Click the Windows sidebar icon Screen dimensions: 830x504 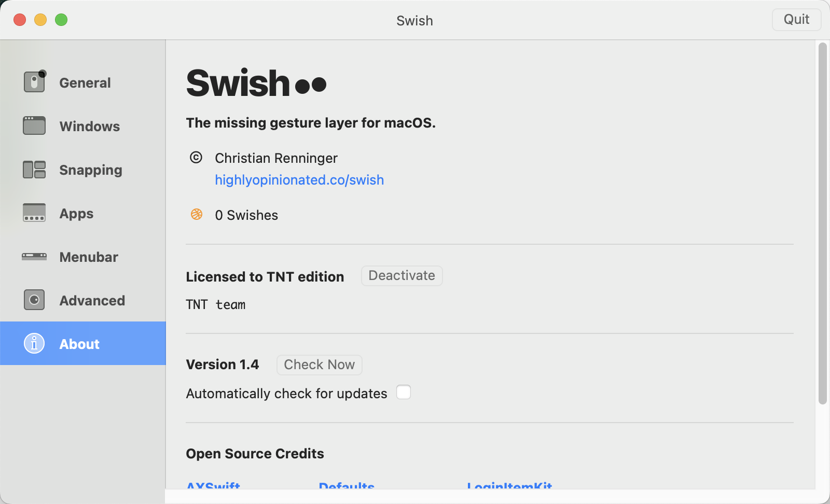pyautogui.click(x=34, y=125)
